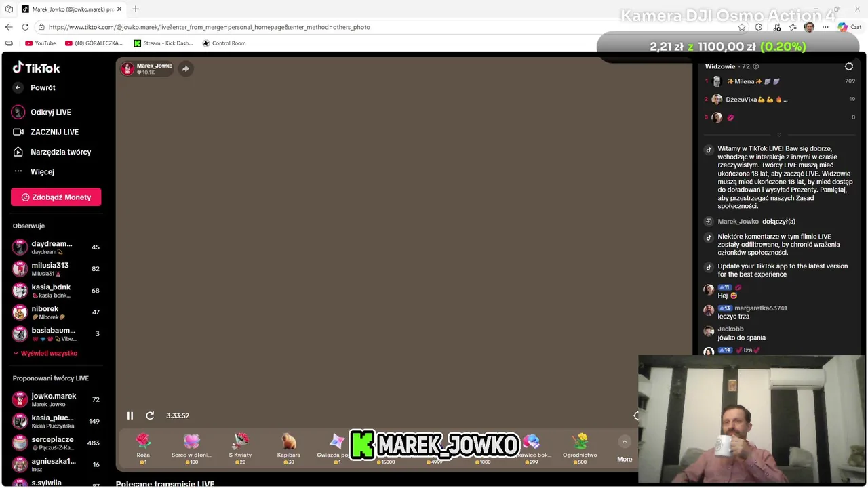Viewport: 868px width, 488px height.
Task: Open a new browser tab
Action: [x=136, y=9]
